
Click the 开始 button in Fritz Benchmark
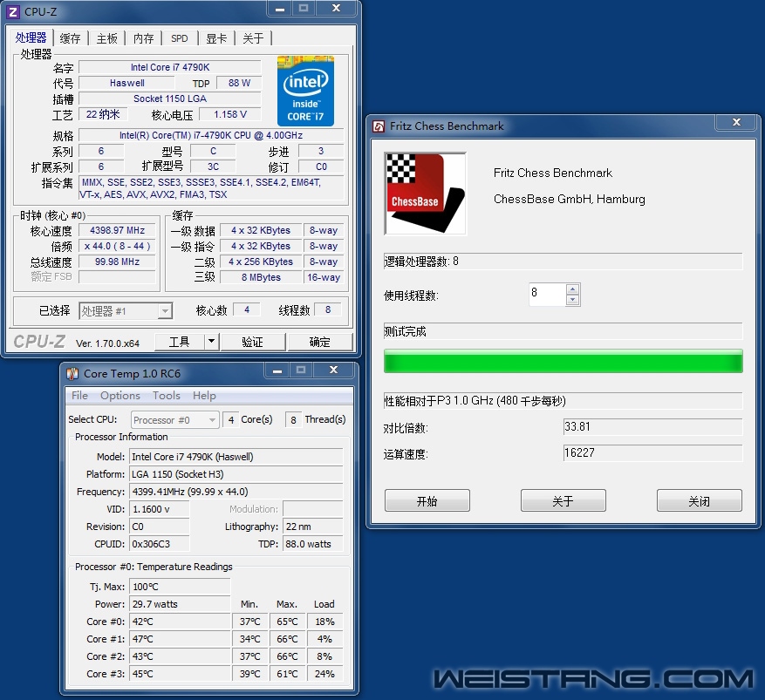pos(427,500)
